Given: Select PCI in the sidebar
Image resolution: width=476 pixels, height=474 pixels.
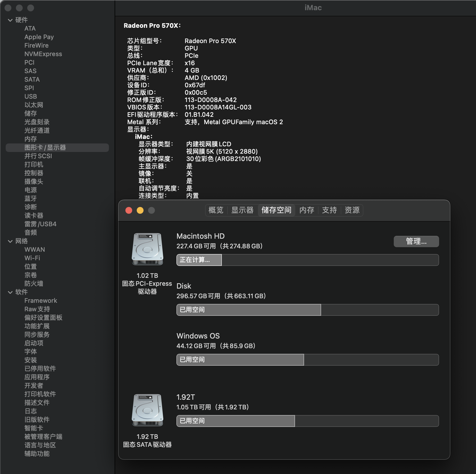Looking at the screenshot, I should point(30,63).
